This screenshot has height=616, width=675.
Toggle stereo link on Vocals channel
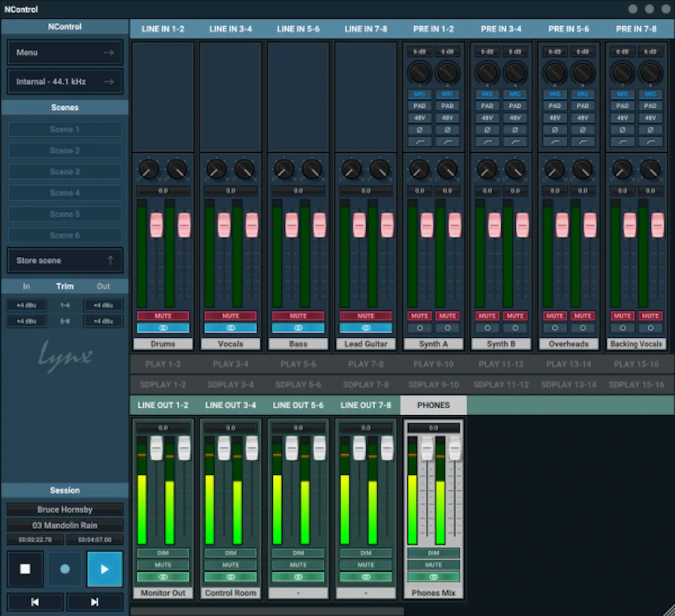(x=231, y=327)
